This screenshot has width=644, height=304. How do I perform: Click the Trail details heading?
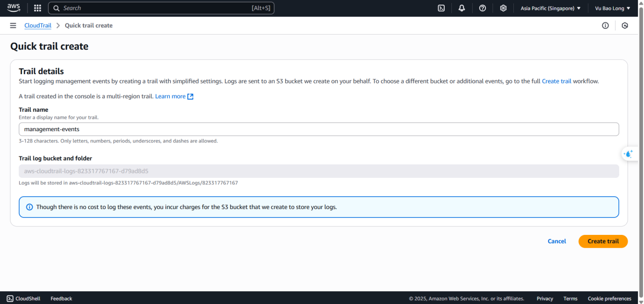point(41,72)
